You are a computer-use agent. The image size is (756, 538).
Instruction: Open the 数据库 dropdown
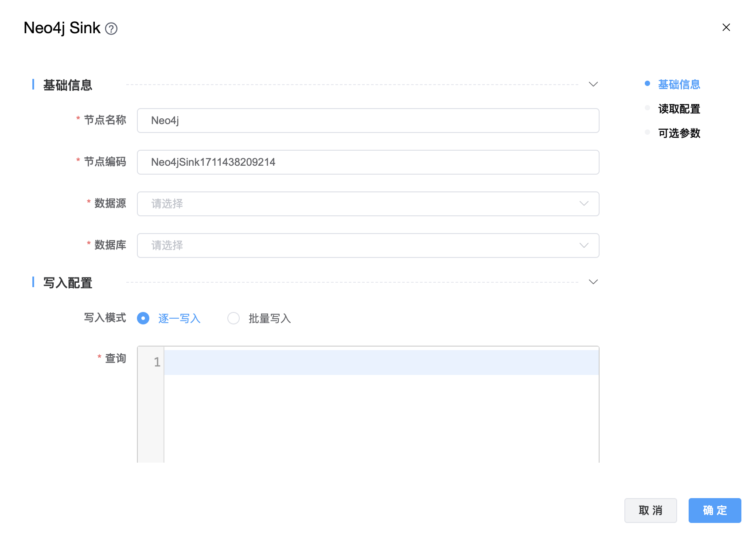(368, 246)
